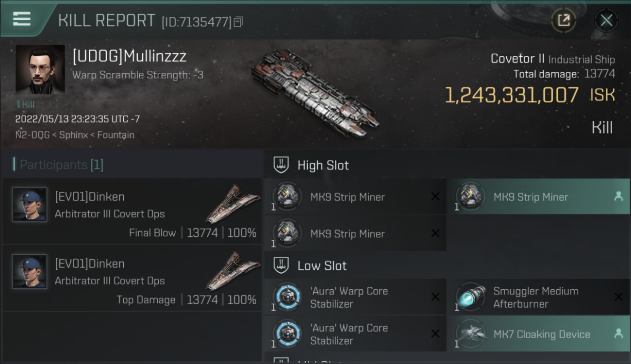
Task: Select Final Blow participant Dinken
Action: click(132, 211)
